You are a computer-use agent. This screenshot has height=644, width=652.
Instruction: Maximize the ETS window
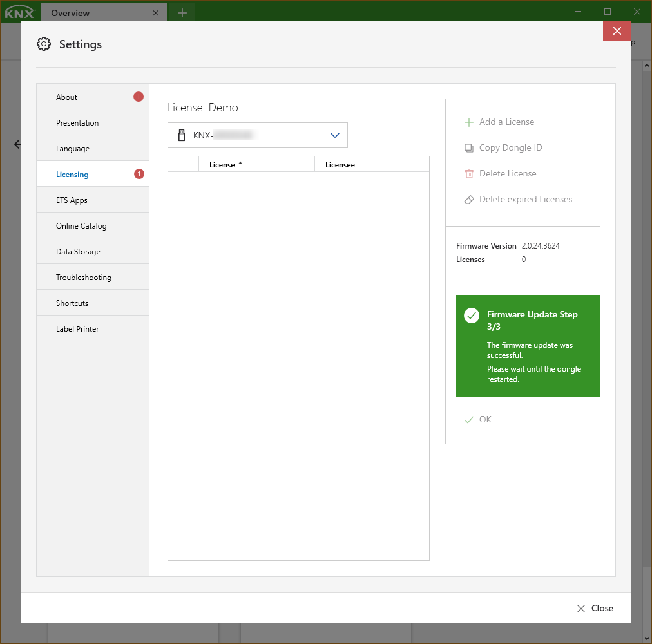tap(608, 12)
